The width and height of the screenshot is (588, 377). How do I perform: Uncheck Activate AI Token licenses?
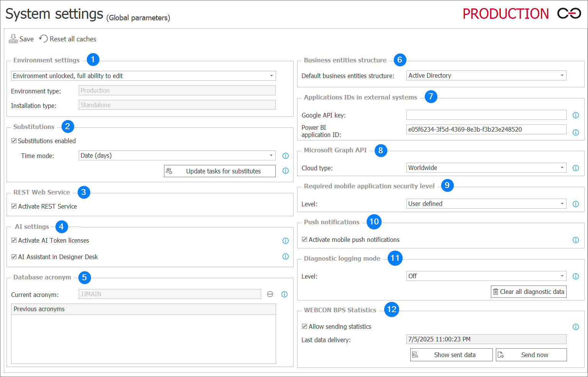pos(14,240)
